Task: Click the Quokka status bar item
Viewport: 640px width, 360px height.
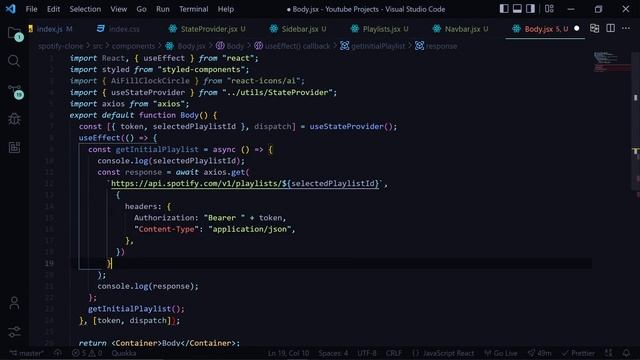Action: [124, 353]
